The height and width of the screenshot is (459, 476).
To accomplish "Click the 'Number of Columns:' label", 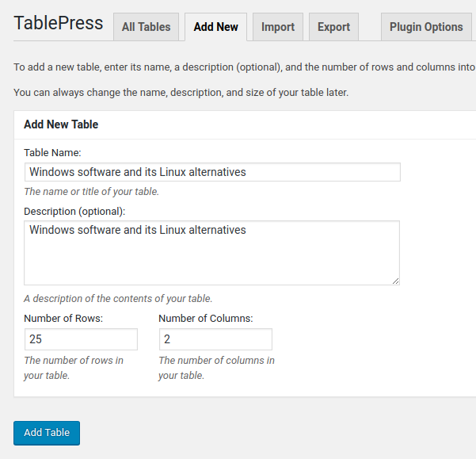I will coord(206,319).
